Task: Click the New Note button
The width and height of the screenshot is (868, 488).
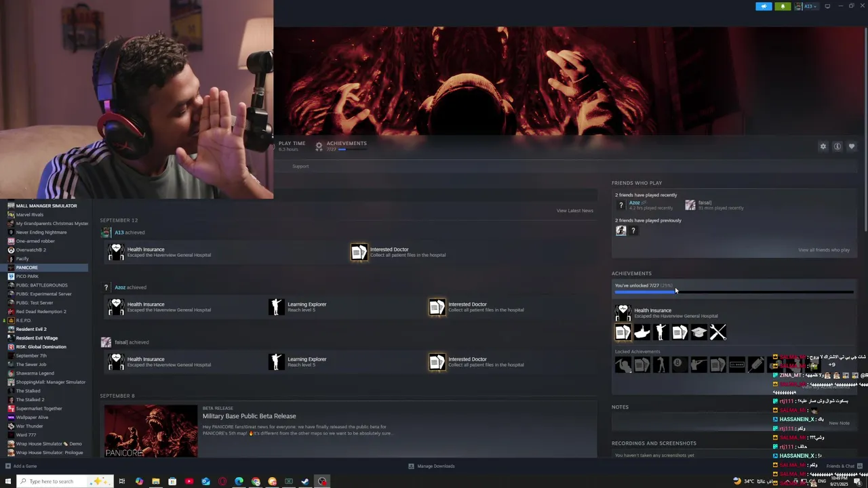Action: click(839, 423)
